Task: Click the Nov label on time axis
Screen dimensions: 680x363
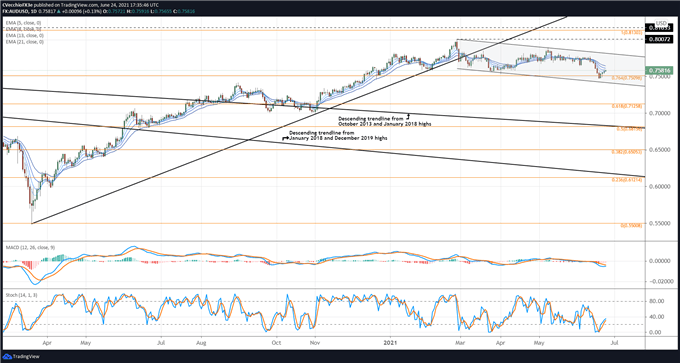Action: (x=315, y=342)
